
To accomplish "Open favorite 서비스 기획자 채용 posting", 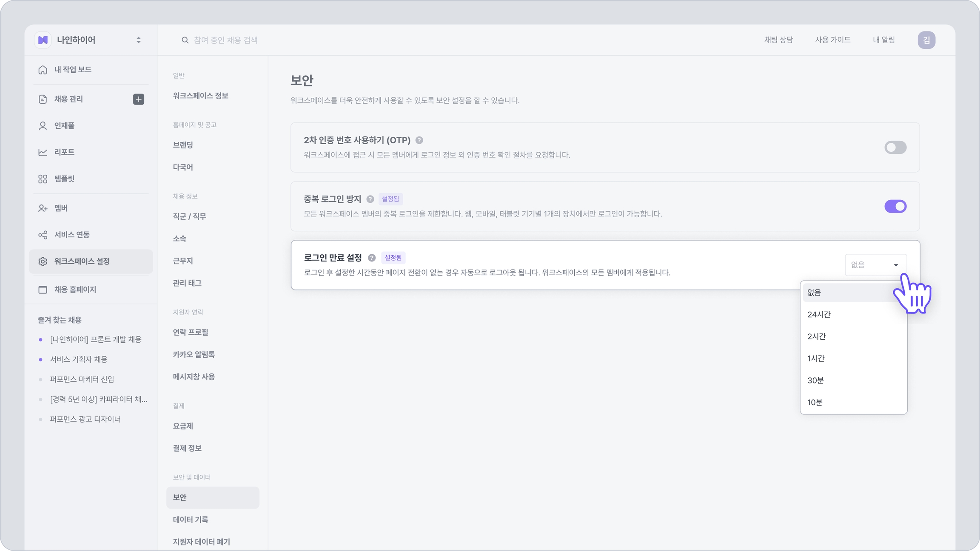I will click(79, 359).
